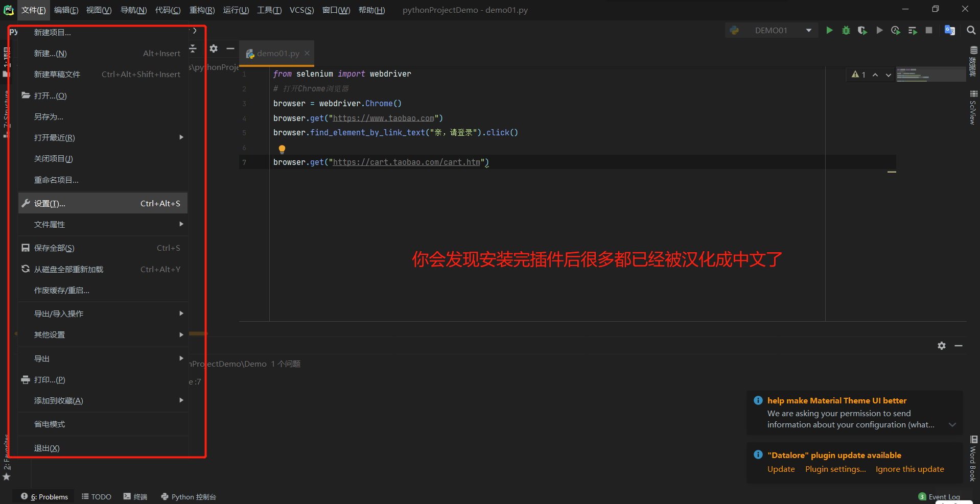Choose 保存全部 menu entry
This screenshot has height=504, width=980.
103,248
